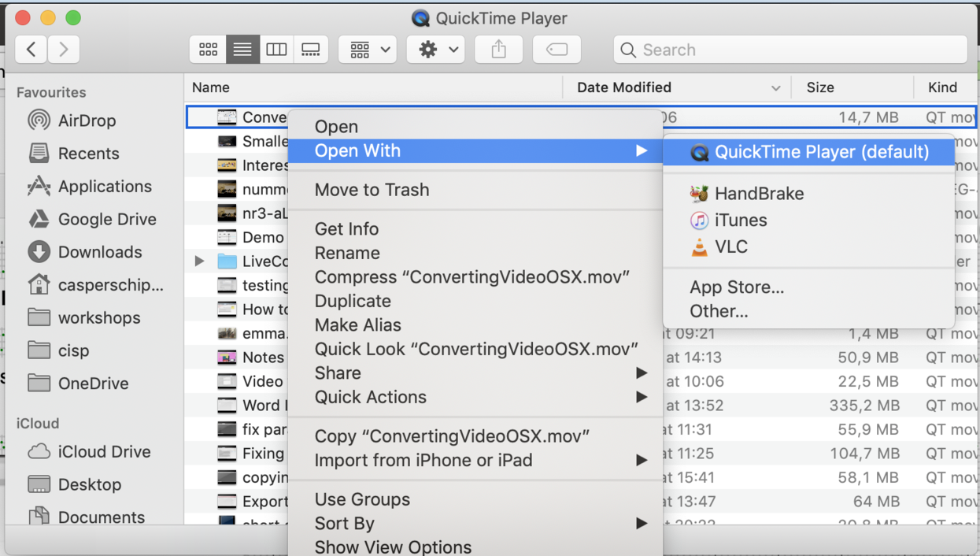Screen dimensions: 980x556
Task: Open with VLC app
Action: [730, 247]
